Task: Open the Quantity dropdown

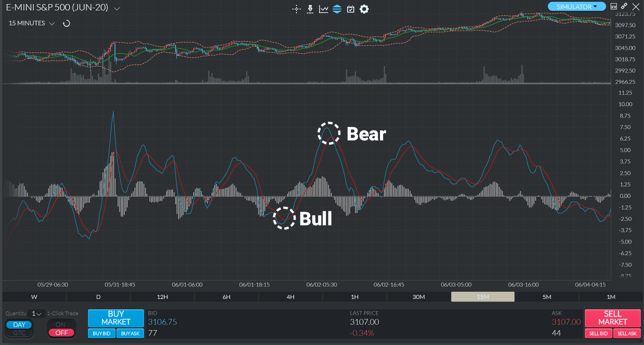Action: point(36,313)
